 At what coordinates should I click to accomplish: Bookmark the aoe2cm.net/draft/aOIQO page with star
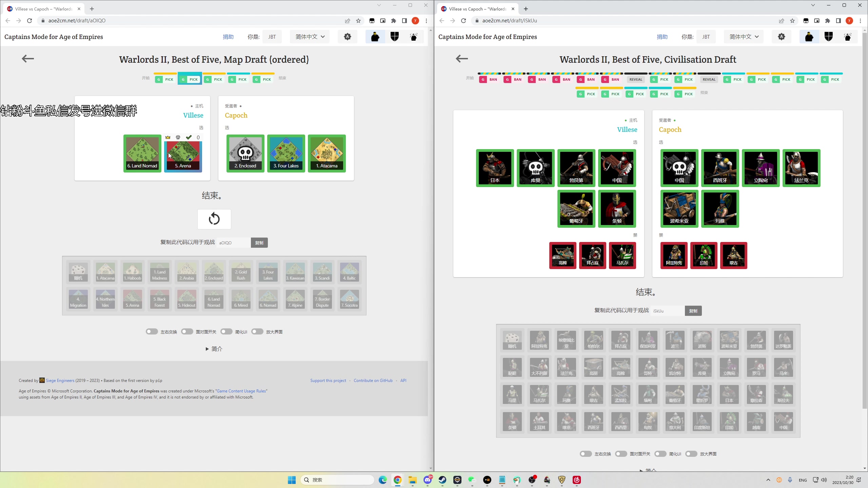point(358,21)
